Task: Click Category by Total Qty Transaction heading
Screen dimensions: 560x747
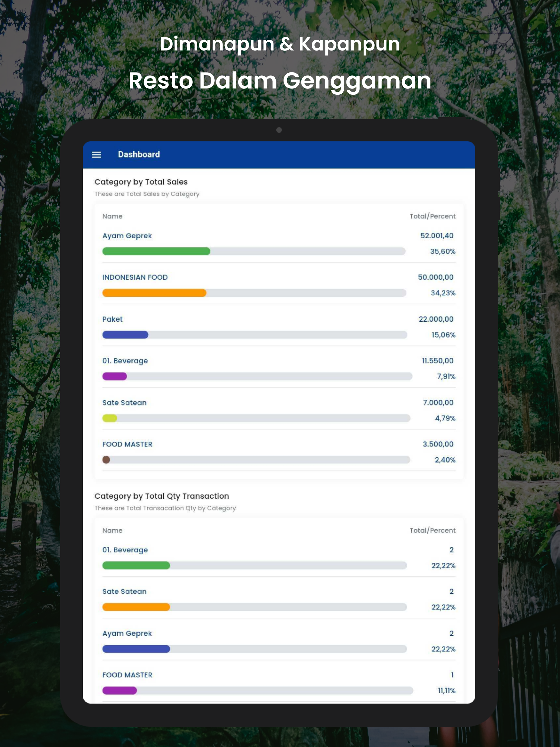Action: point(162,496)
